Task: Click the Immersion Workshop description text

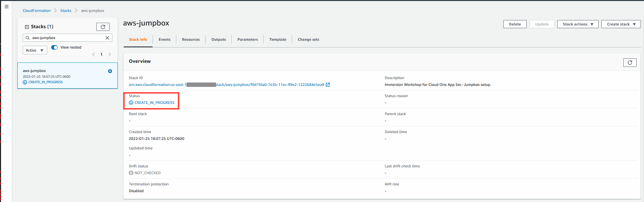Action: (x=438, y=85)
